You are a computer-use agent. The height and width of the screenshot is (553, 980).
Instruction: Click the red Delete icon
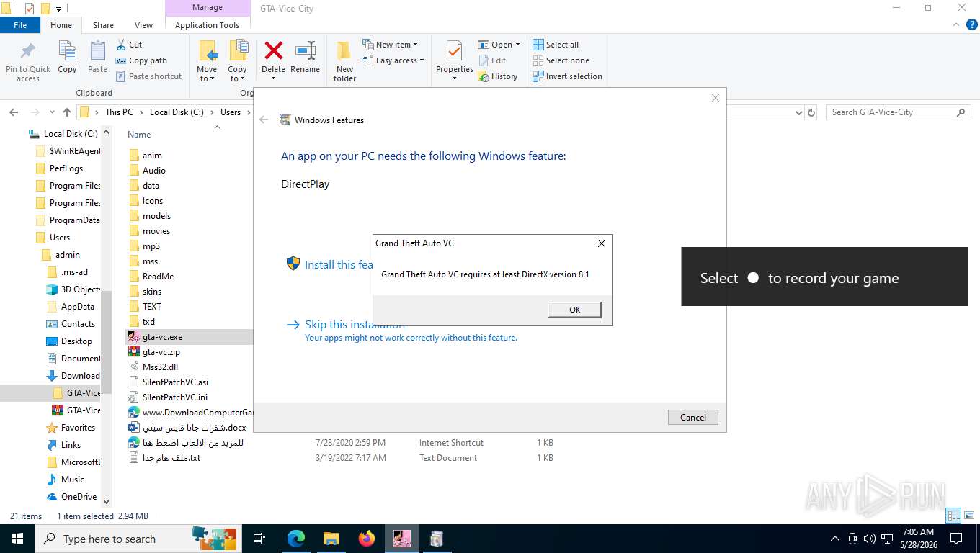(273, 52)
